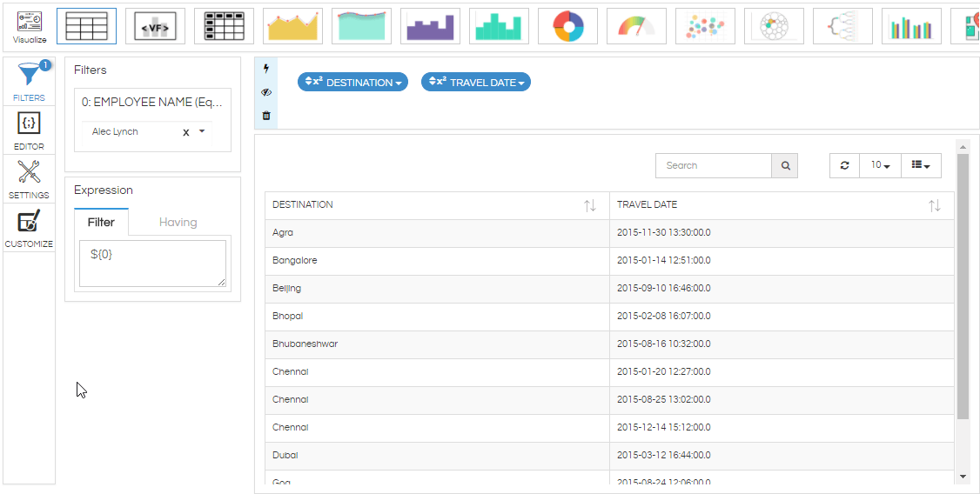The width and height of the screenshot is (980, 494).
Task: Select the donut chart visualization
Action: click(567, 26)
